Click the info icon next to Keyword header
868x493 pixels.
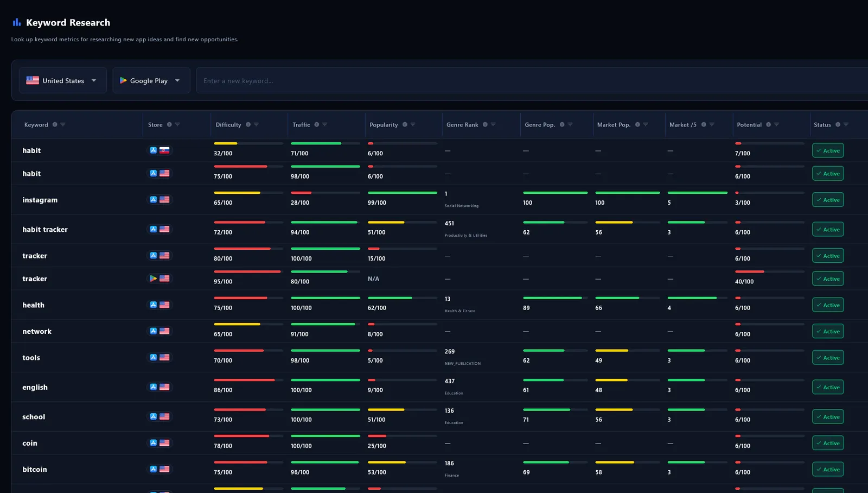point(55,125)
